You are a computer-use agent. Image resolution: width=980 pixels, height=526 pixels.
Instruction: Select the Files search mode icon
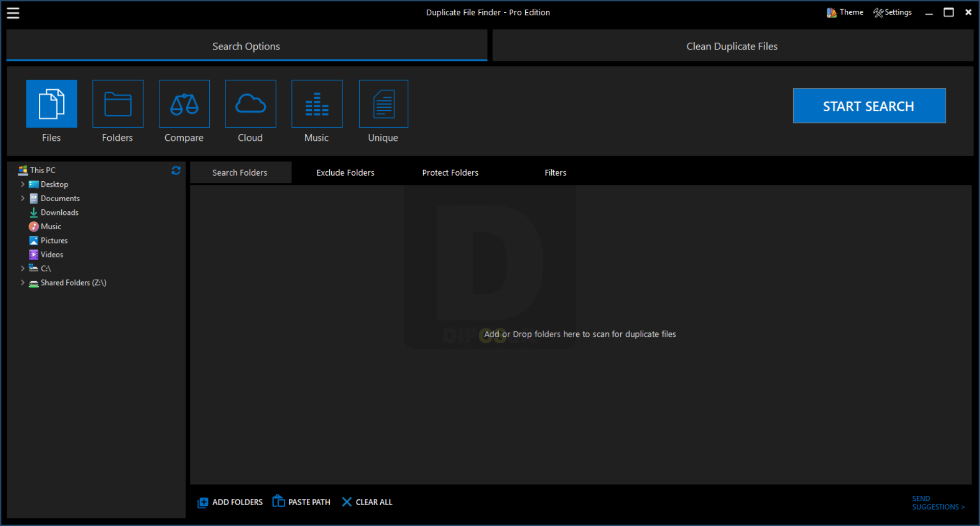coord(52,104)
